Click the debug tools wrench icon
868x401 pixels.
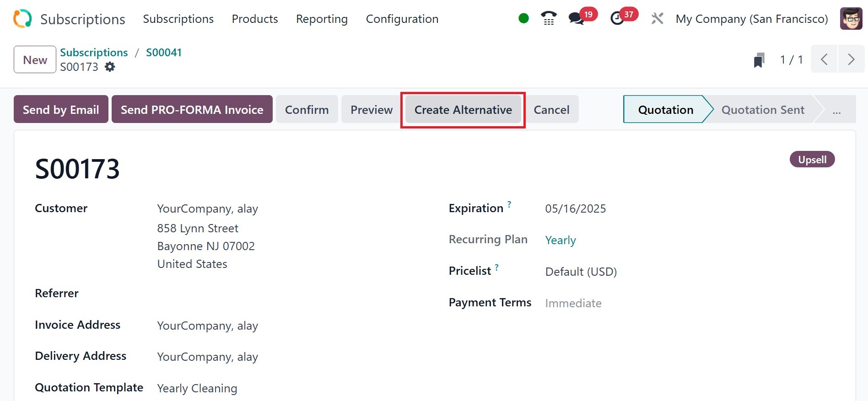657,19
